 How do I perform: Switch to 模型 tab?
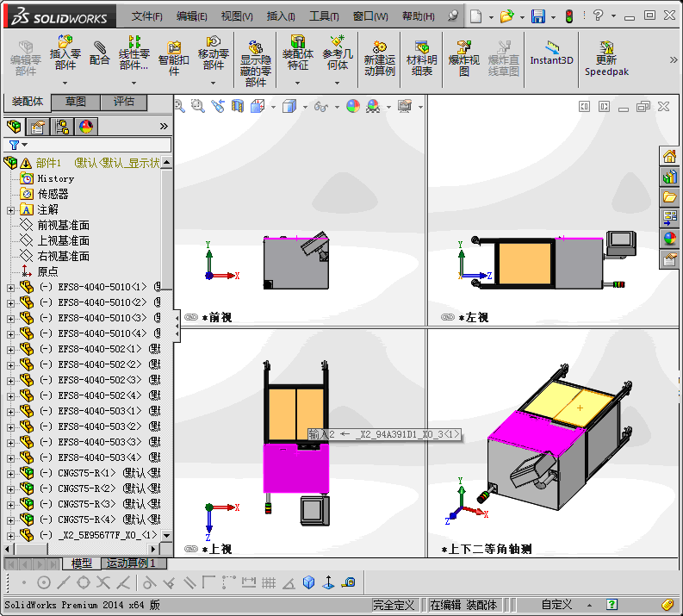(82, 563)
